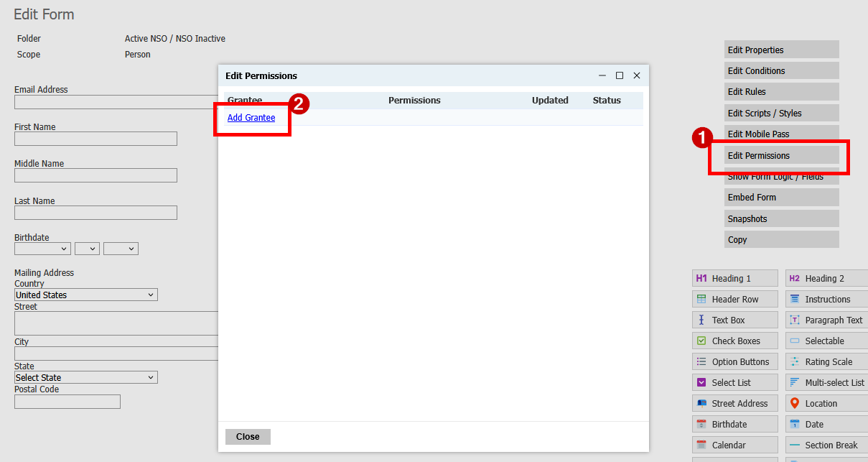The image size is (868, 462).
Task: Open Edit Properties
Action: (781, 50)
